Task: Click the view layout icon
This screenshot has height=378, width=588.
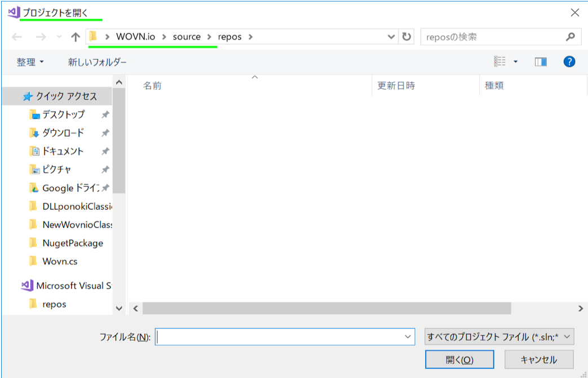Action: (499, 62)
